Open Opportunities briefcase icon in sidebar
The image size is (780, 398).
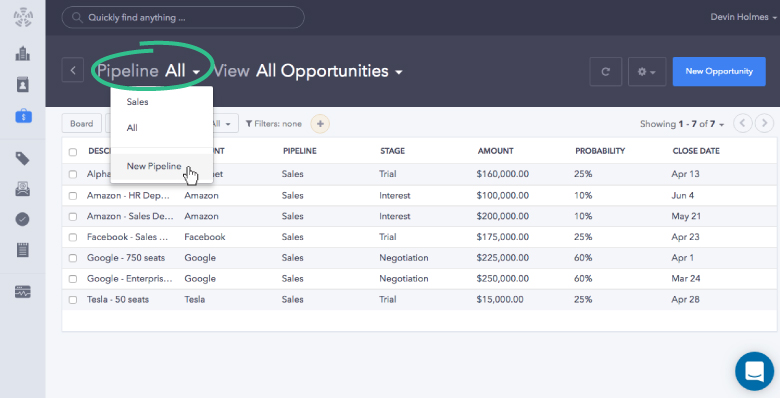click(23, 116)
